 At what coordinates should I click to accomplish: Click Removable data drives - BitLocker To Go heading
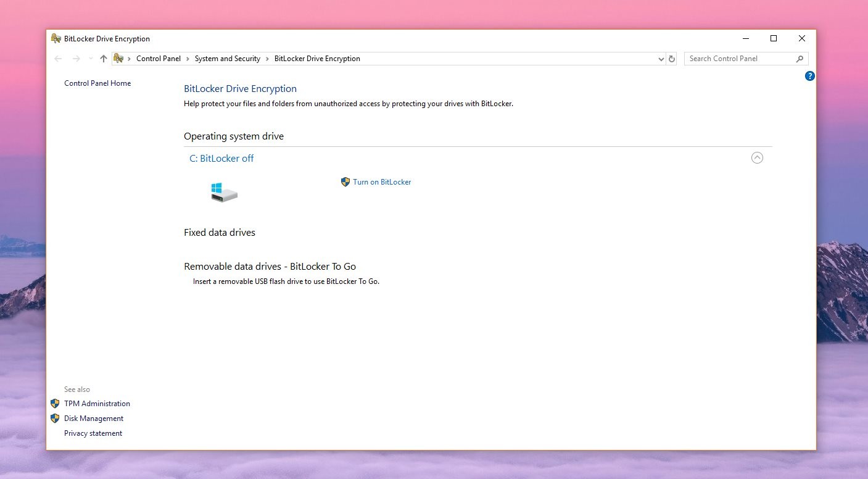[270, 267]
